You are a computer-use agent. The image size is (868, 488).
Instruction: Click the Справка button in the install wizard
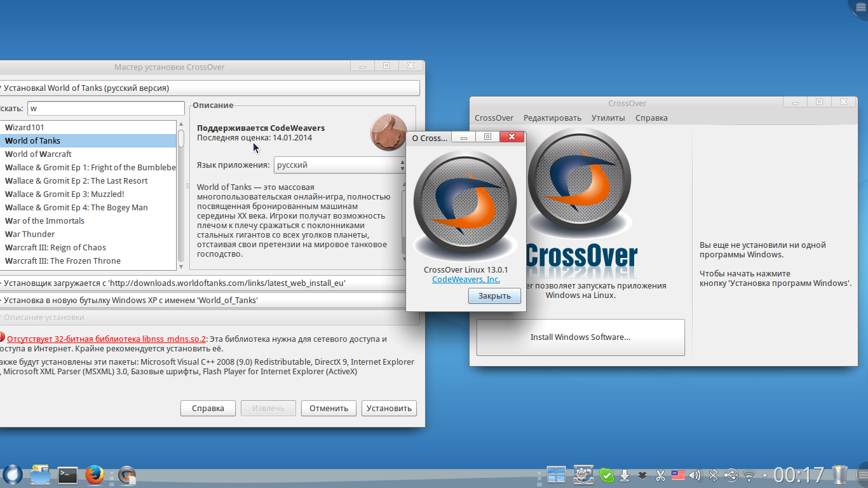pos(208,408)
